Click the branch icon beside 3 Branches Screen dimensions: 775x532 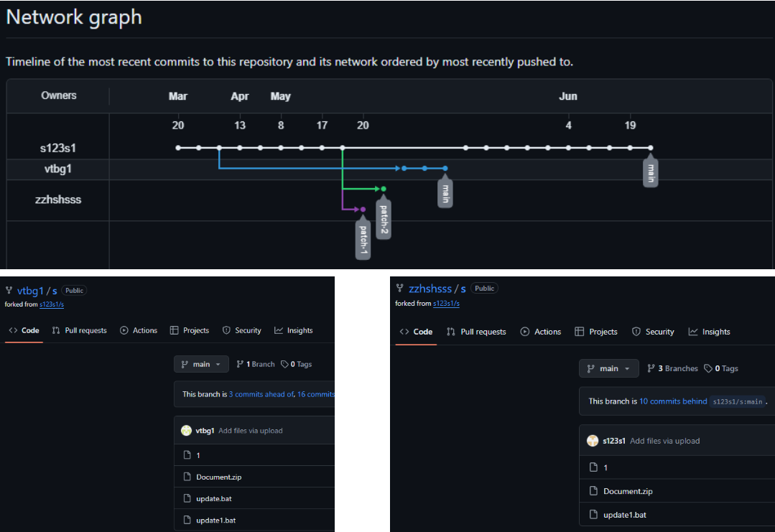[x=651, y=368]
